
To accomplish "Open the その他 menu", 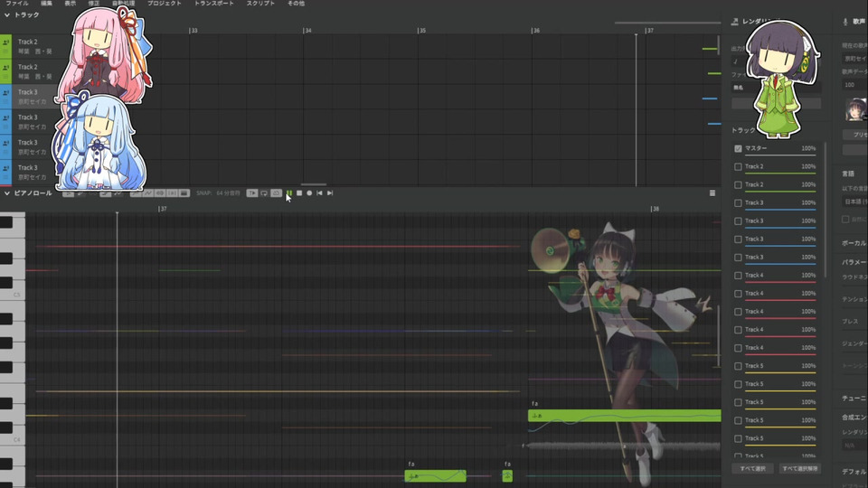I will (296, 4).
